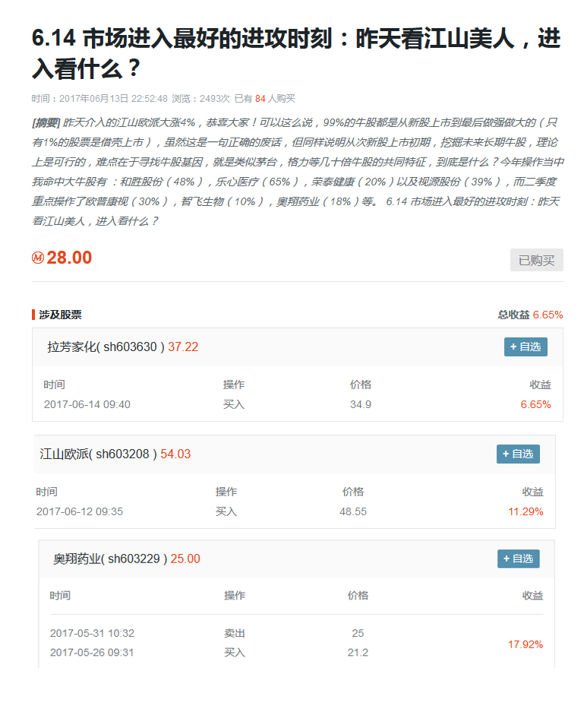Image resolution: width=584 pixels, height=728 pixels.
Task: Click 奥翔药业 return value 17.92%
Action: pyautogui.click(x=526, y=644)
